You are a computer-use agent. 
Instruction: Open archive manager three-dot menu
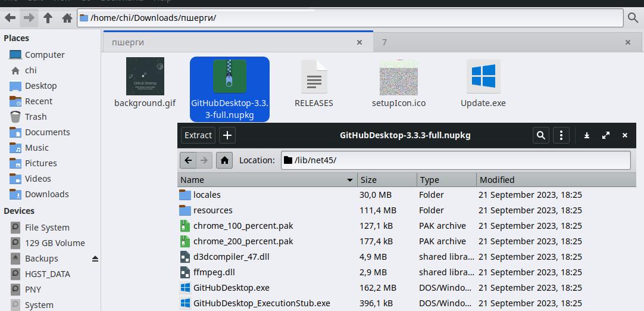point(561,135)
